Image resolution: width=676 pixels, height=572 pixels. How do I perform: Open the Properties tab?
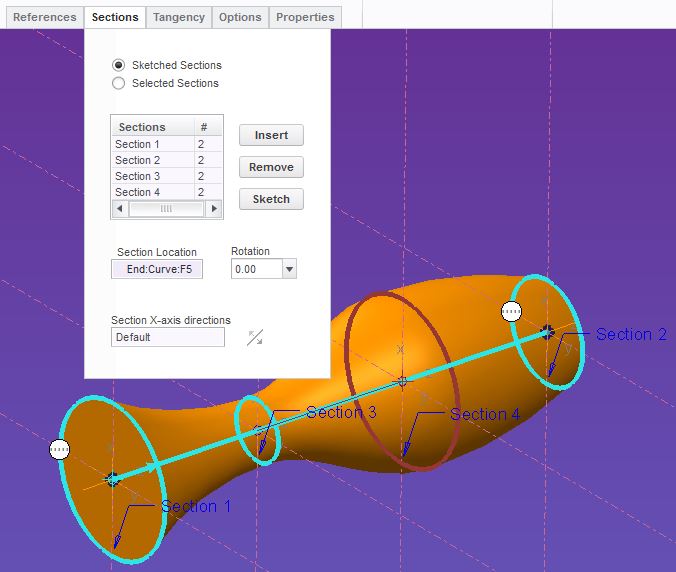pyautogui.click(x=305, y=17)
